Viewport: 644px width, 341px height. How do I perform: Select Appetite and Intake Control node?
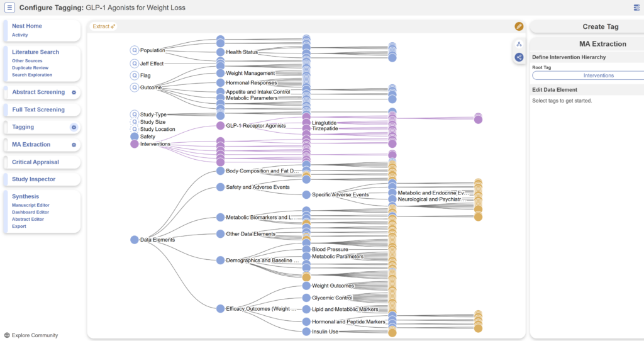[x=221, y=92]
